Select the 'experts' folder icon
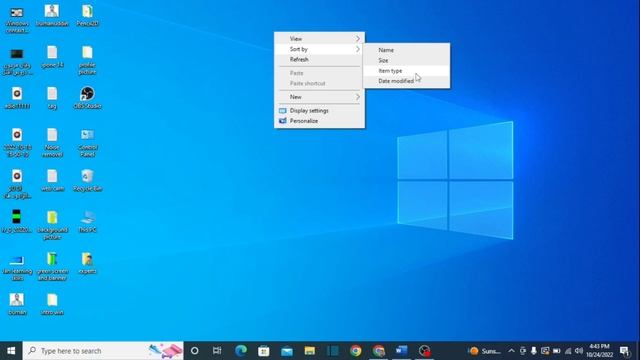This screenshot has width=640, height=360. point(87,263)
